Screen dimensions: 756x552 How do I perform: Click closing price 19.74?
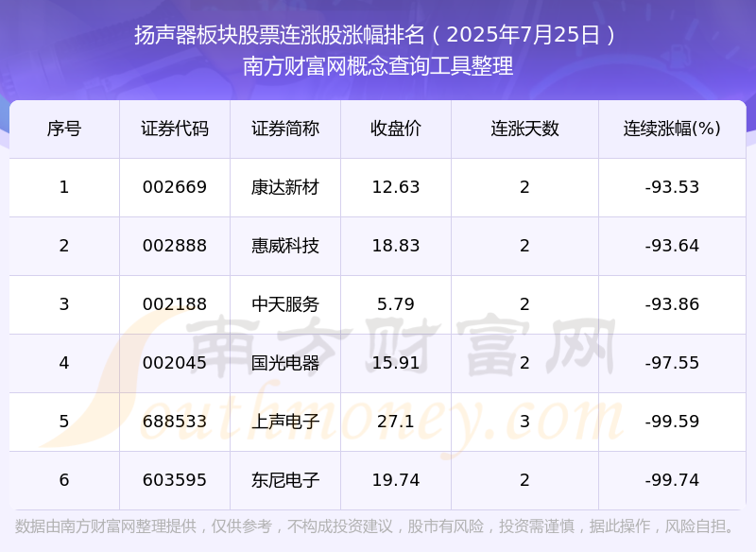click(x=395, y=480)
